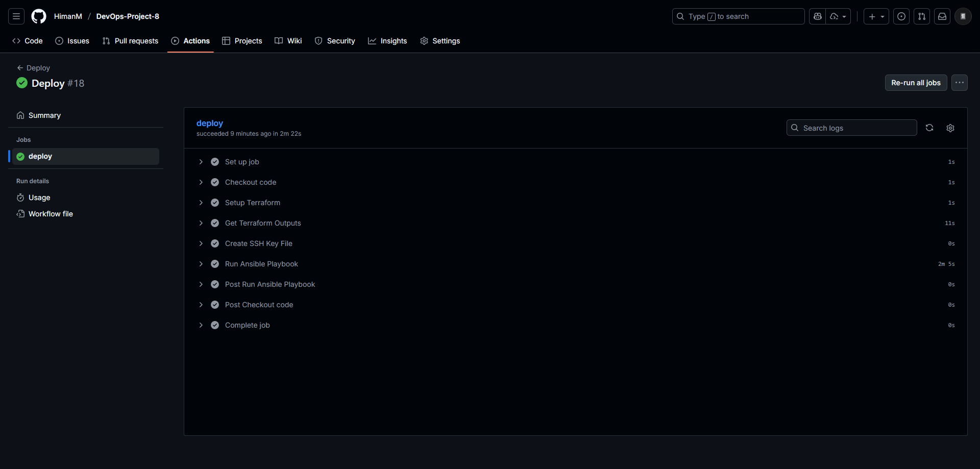Expand the Get Terraform Outputs step
Image resolution: width=980 pixels, height=469 pixels.
(x=263, y=223)
